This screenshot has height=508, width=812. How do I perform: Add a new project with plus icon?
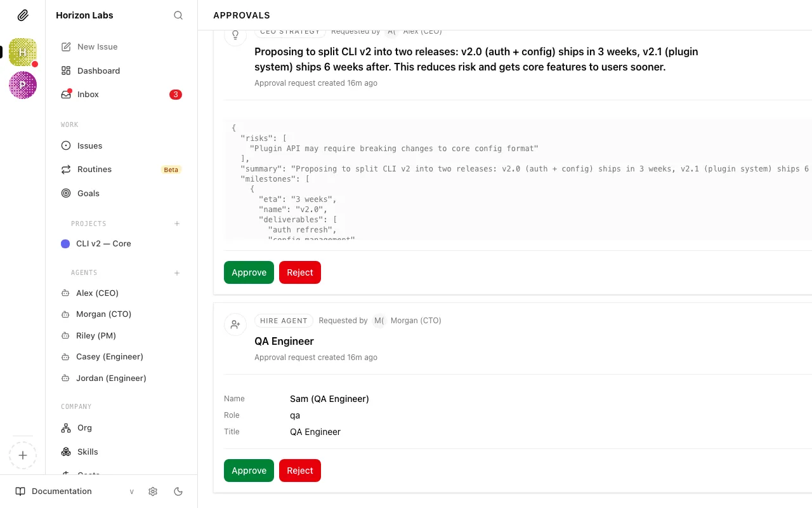177,224
